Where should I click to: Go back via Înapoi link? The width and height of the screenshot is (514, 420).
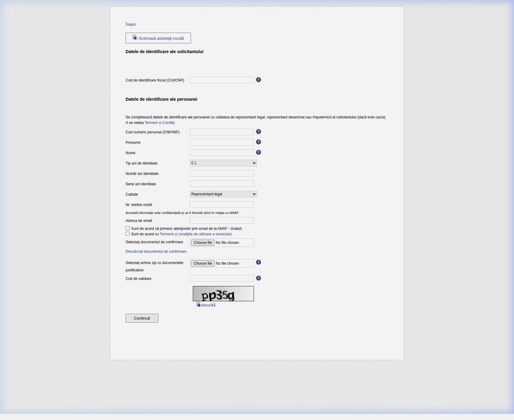tap(130, 24)
